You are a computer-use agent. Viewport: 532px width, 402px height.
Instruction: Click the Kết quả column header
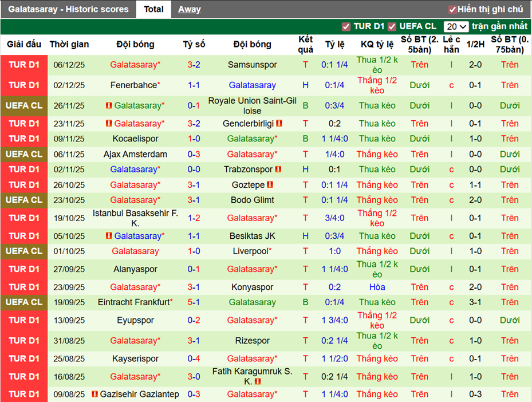tap(305, 45)
